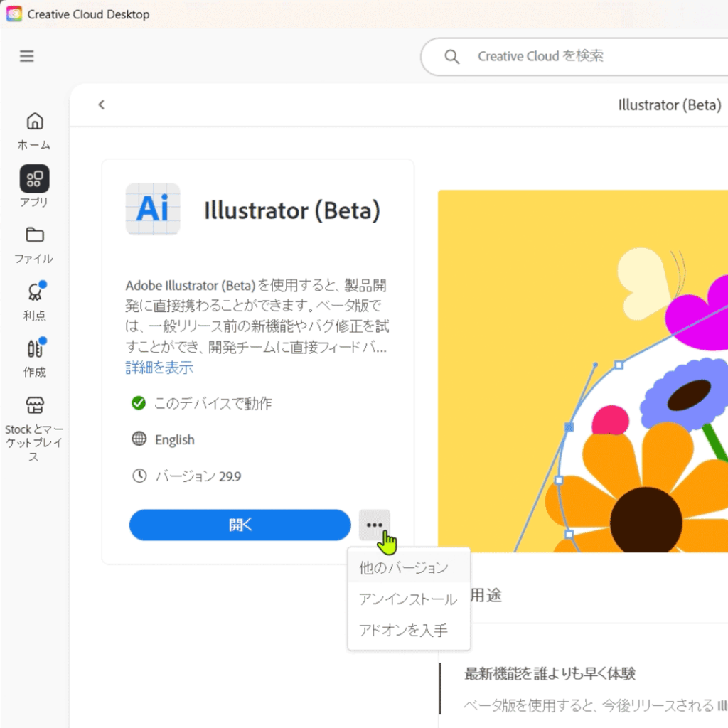The width and height of the screenshot is (728, 728).
Task: Open the Apps (アプリ) section
Action: pos(34,186)
